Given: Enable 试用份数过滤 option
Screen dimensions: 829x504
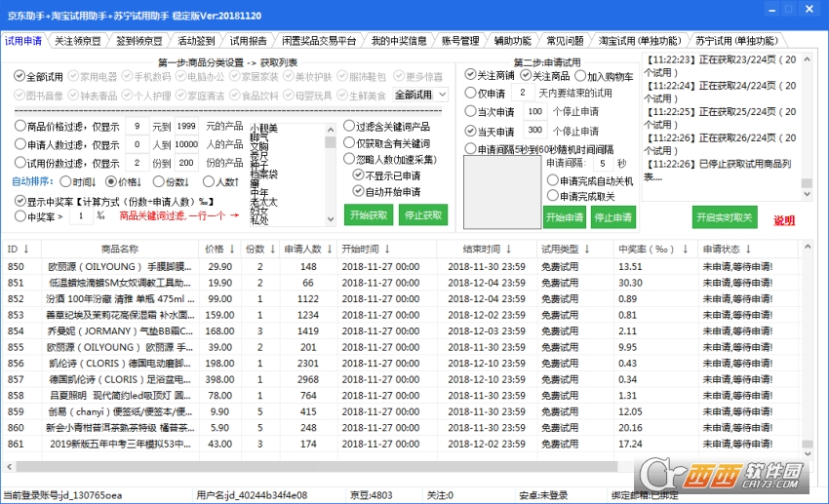Looking at the screenshot, I should [20, 162].
